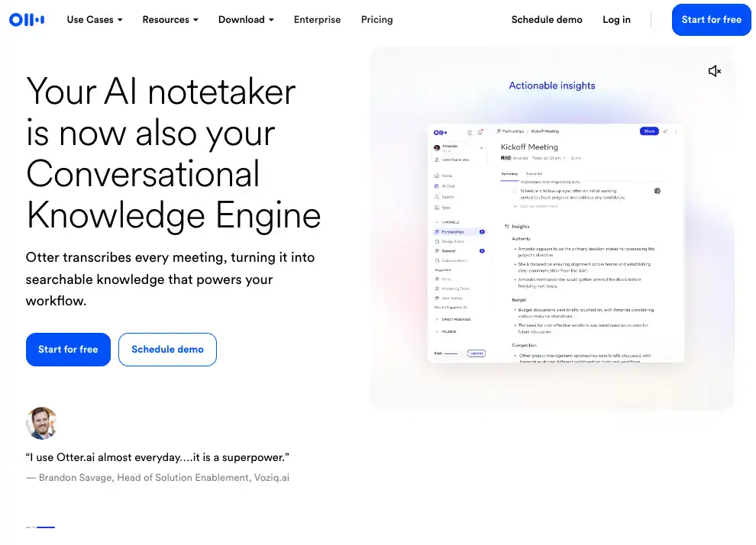Click the Insights sparkle icon in the preview
Viewport: 756px width, 545px height.
tap(507, 226)
